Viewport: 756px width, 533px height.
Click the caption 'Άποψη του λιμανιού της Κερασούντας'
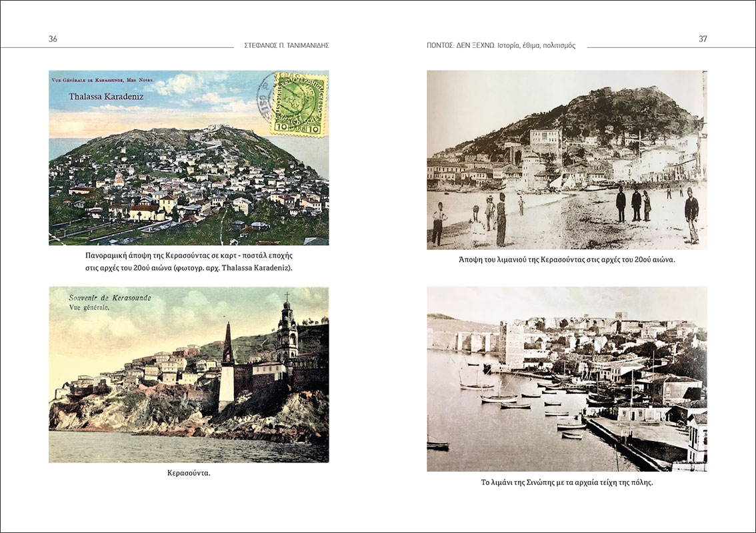[x=567, y=259]
